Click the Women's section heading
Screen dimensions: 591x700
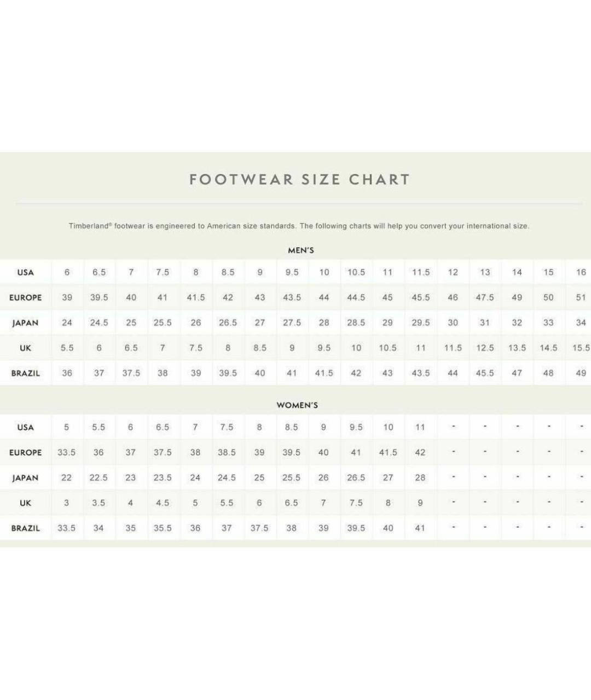coord(297,405)
